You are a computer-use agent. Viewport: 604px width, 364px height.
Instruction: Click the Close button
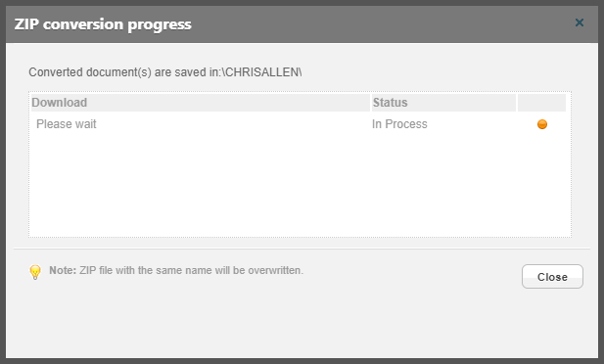click(552, 277)
